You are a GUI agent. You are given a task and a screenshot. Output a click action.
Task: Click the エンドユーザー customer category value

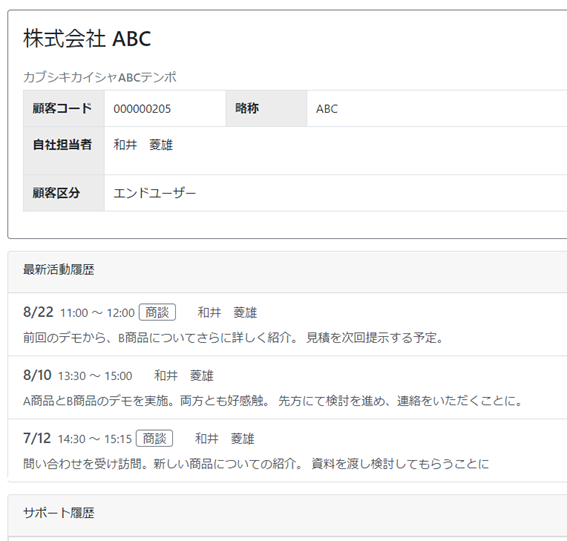click(x=155, y=193)
